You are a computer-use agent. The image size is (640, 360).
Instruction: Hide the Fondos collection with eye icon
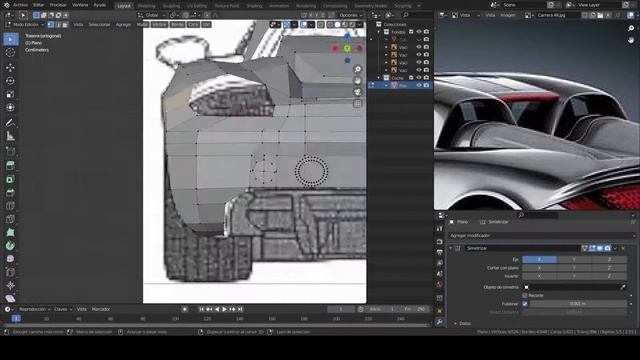[x=419, y=32]
